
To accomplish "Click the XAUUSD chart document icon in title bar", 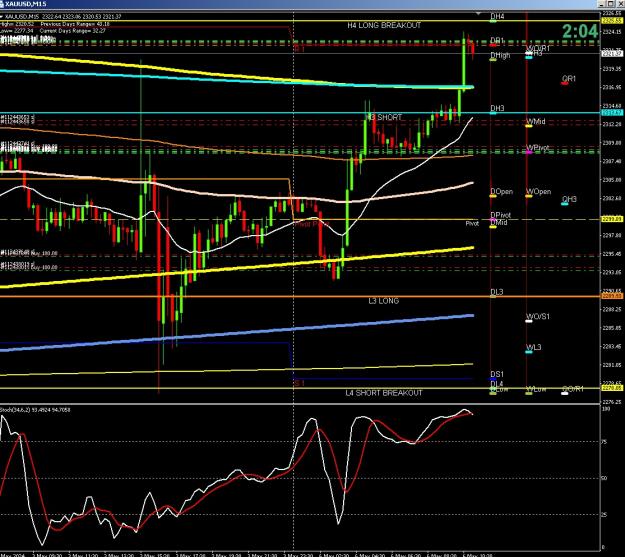I will coord(2,4).
